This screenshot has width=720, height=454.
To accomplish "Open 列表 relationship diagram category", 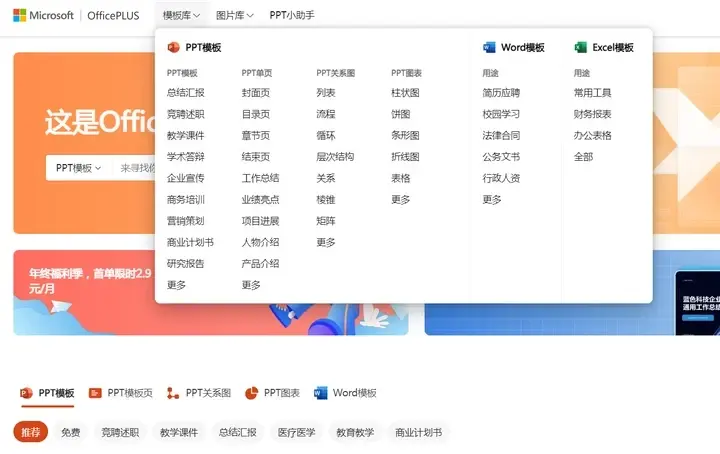I will (326, 93).
